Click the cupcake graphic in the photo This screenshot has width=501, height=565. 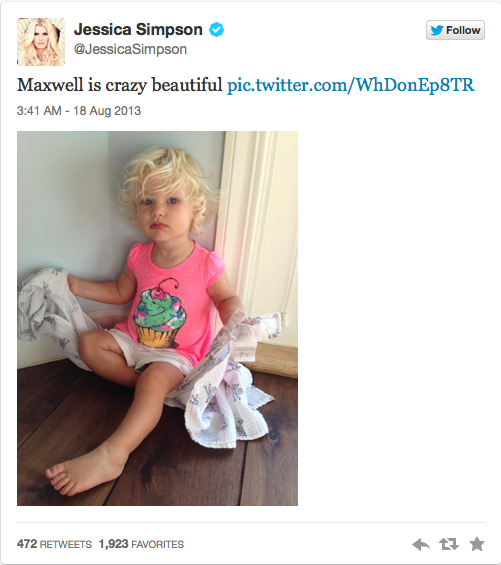pyautogui.click(x=159, y=313)
